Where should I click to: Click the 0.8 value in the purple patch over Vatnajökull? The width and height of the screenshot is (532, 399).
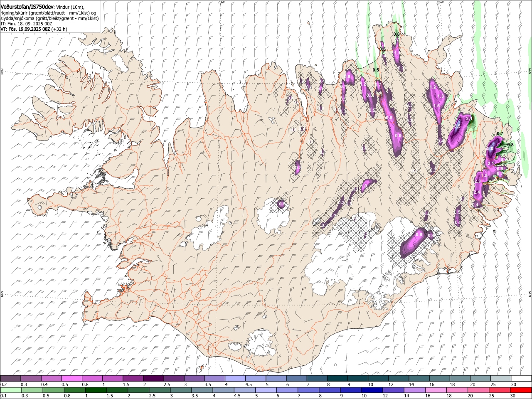(x=419, y=234)
